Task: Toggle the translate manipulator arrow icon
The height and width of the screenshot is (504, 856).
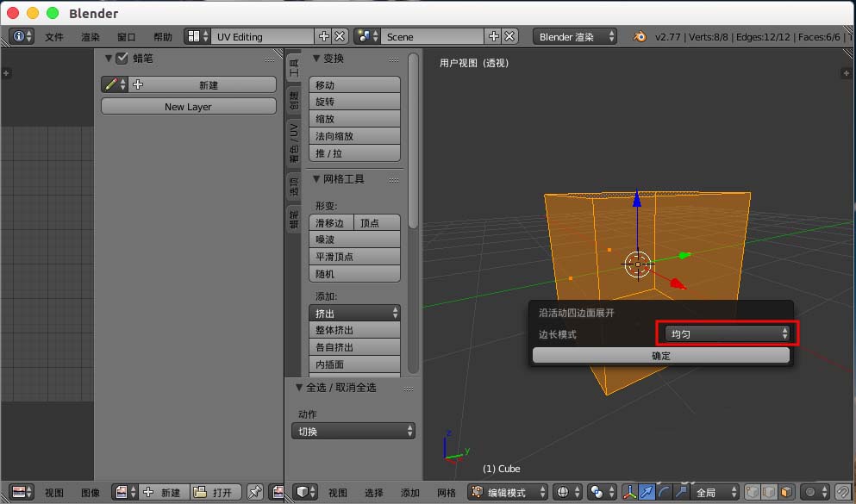Action: 647,492
